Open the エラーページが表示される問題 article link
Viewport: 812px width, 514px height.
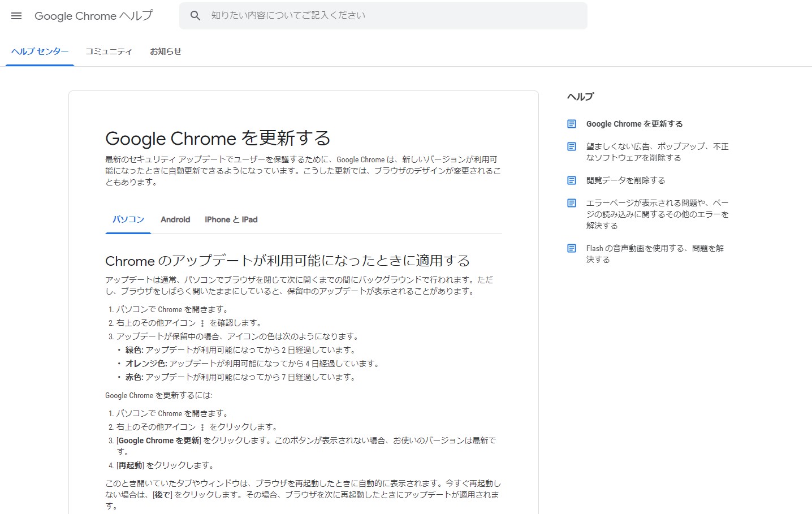(x=658, y=214)
